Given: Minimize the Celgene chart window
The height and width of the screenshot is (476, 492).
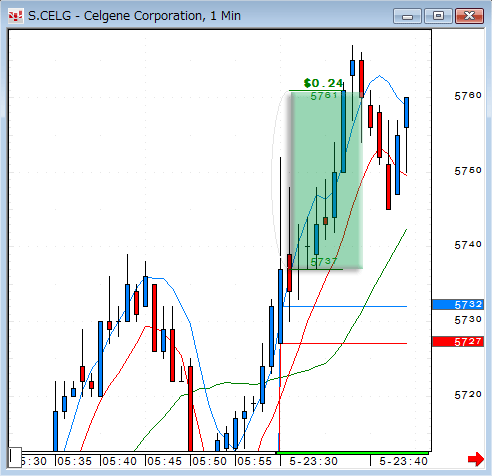Looking at the screenshot, I should pos(407,16).
